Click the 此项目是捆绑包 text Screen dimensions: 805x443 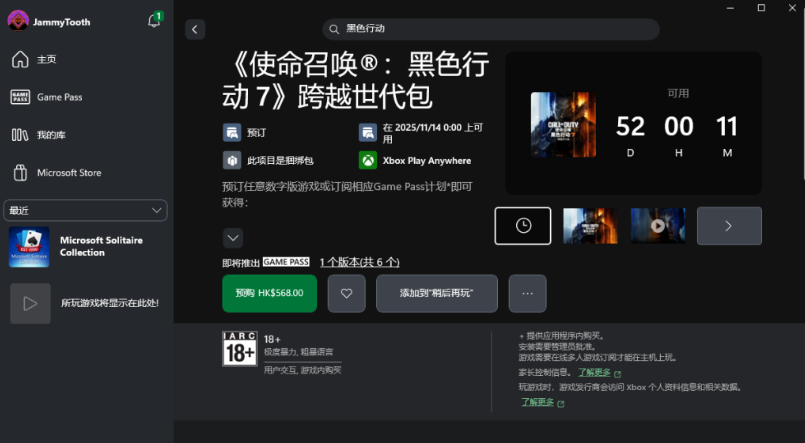pyautogui.click(x=280, y=161)
